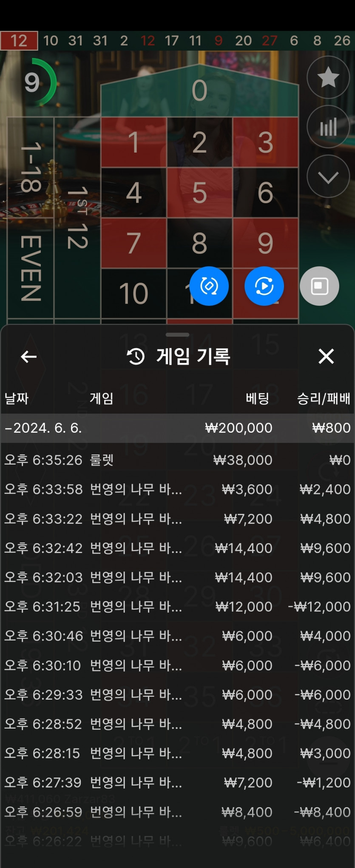355x868 pixels.
Task: Expand the down chevron round button
Action: (328, 176)
